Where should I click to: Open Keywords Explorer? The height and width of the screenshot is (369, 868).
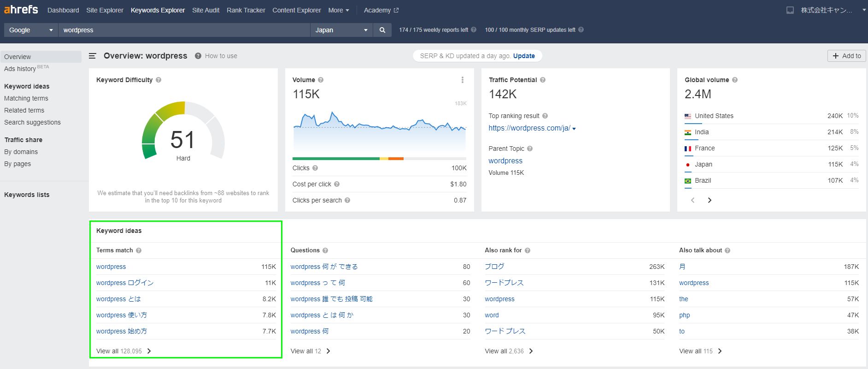[x=158, y=10]
